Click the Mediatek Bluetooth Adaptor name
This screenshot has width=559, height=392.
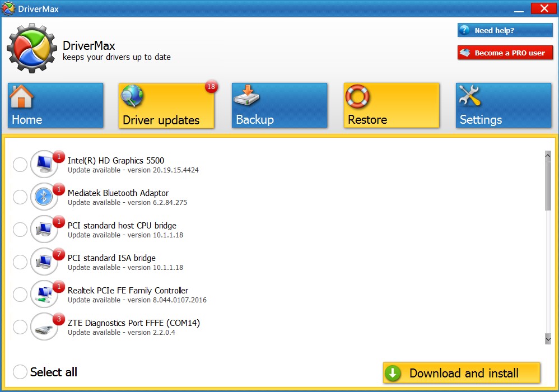coord(118,193)
